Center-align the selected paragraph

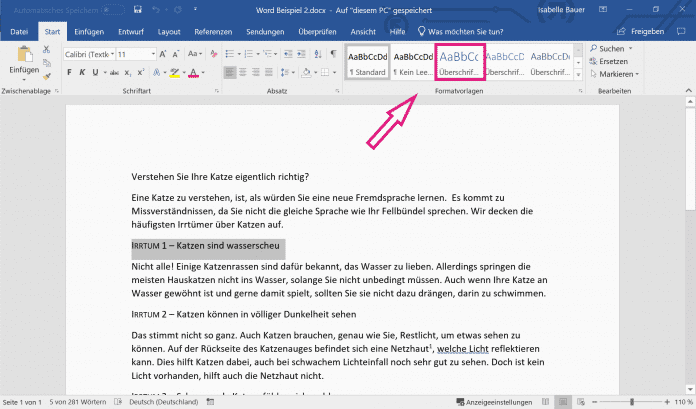tap(240, 72)
